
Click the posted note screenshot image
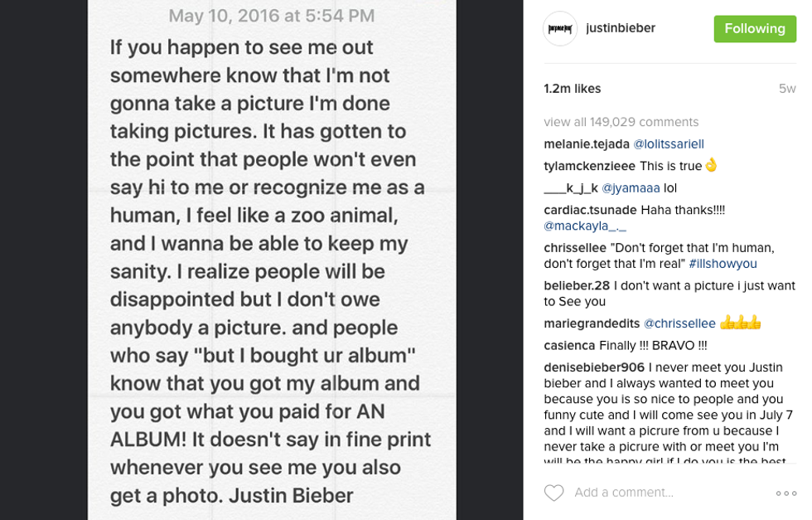coord(272,260)
